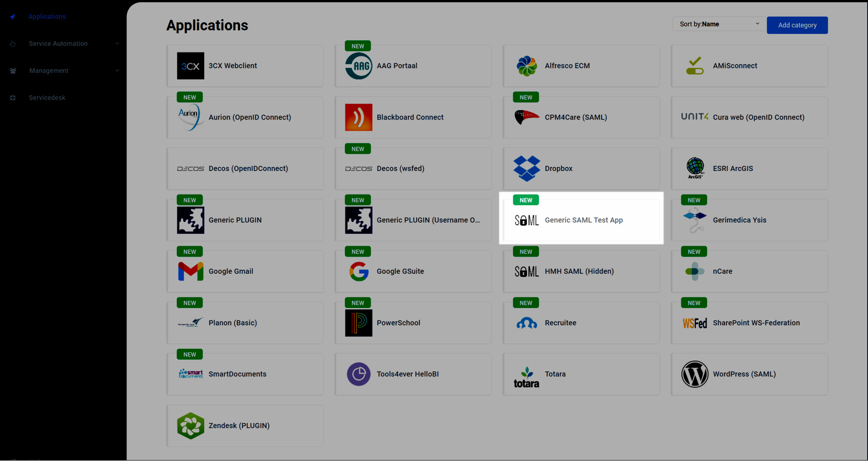Click the Add category button
The image size is (868, 461).
(x=797, y=25)
